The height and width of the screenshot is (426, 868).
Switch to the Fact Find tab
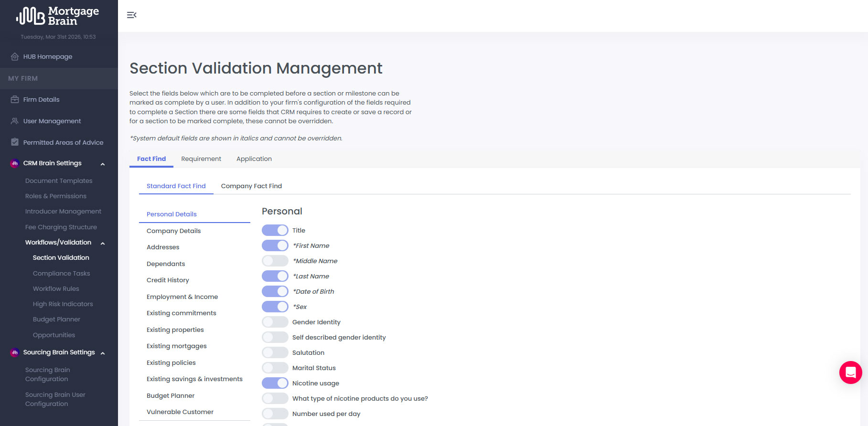click(151, 159)
